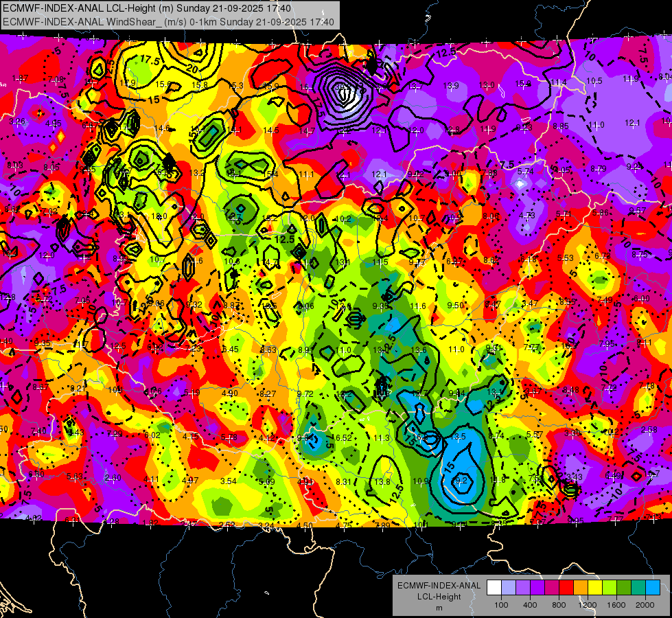672x618 pixels.
Task: Click the 10.5 grid value
Action: (x=594, y=80)
